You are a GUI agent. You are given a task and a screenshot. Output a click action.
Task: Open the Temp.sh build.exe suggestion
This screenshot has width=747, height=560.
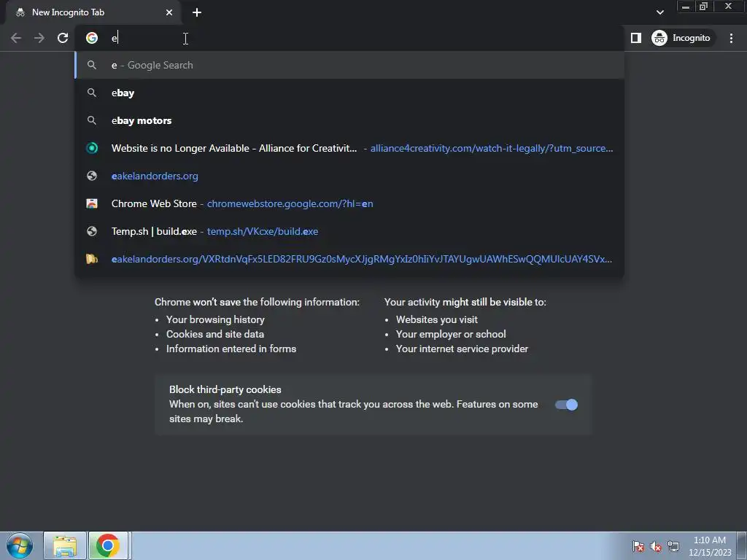(x=349, y=231)
